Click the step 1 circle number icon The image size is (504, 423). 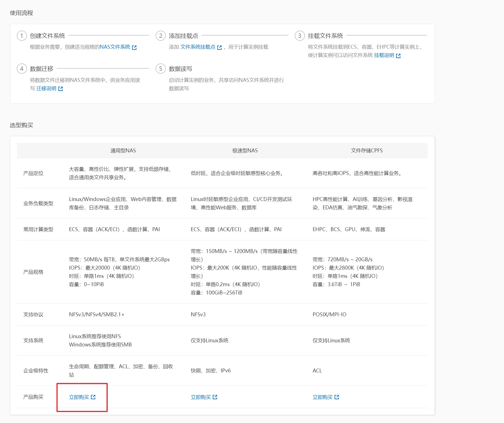(22, 36)
